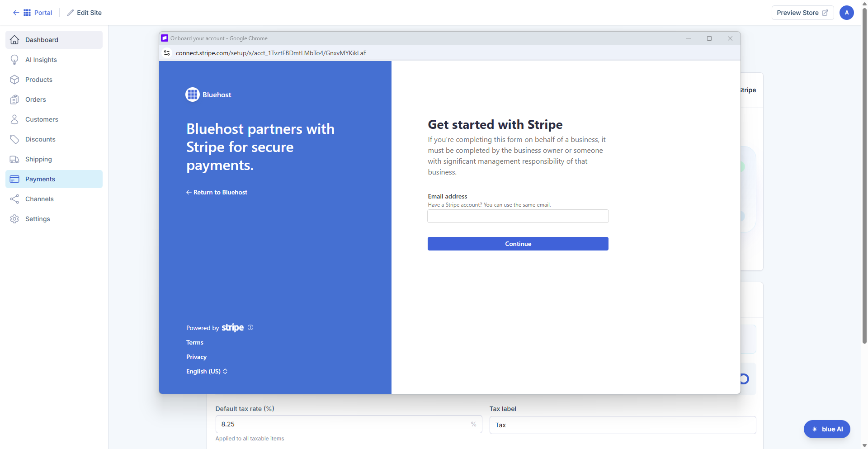Viewport: 868px width, 449px height.
Task: Click the AI Insights lightbulb icon
Action: (x=14, y=60)
